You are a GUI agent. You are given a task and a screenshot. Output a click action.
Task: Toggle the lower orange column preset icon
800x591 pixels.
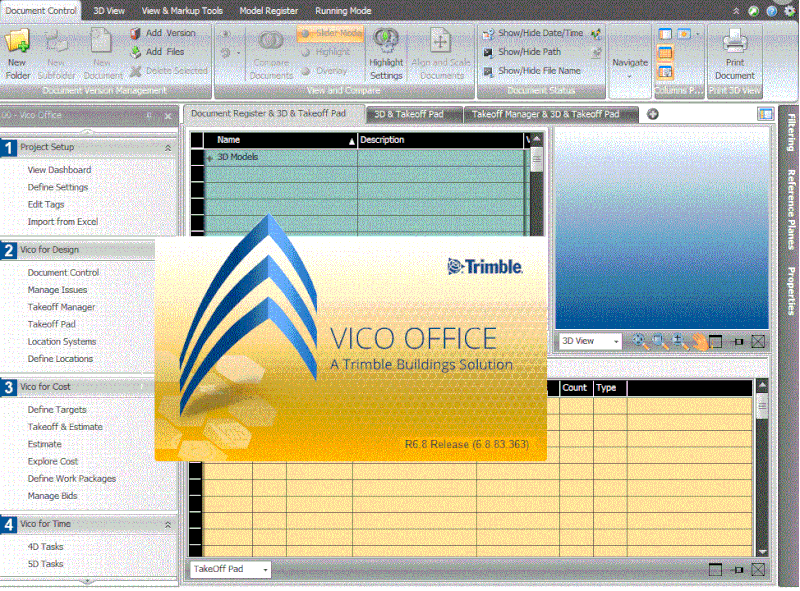[665, 72]
